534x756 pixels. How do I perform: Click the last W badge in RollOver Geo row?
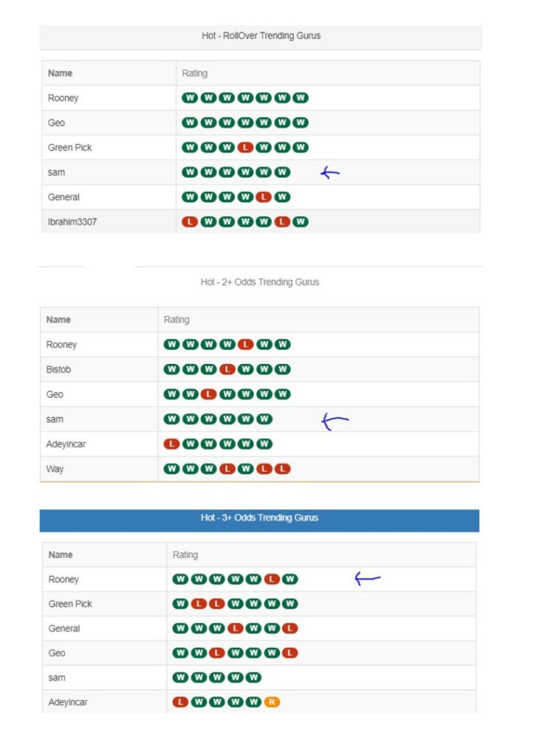300,123
